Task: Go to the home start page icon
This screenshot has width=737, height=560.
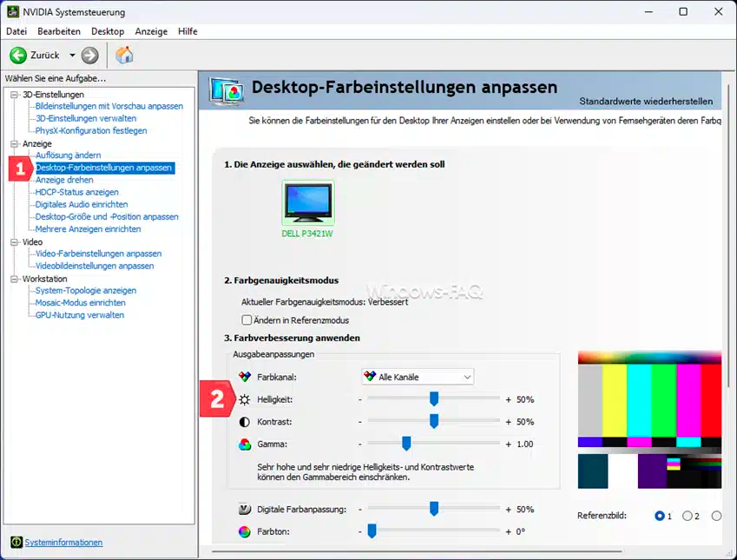Action: pyautogui.click(x=124, y=55)
